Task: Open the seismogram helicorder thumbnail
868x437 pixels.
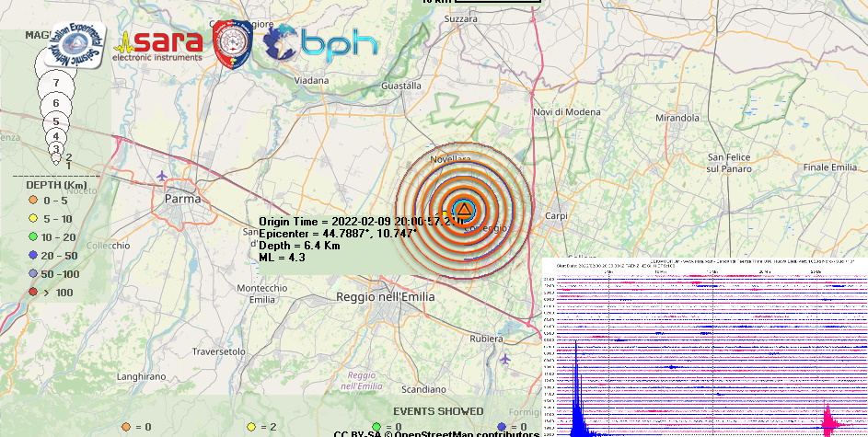Action: [704, 348]
